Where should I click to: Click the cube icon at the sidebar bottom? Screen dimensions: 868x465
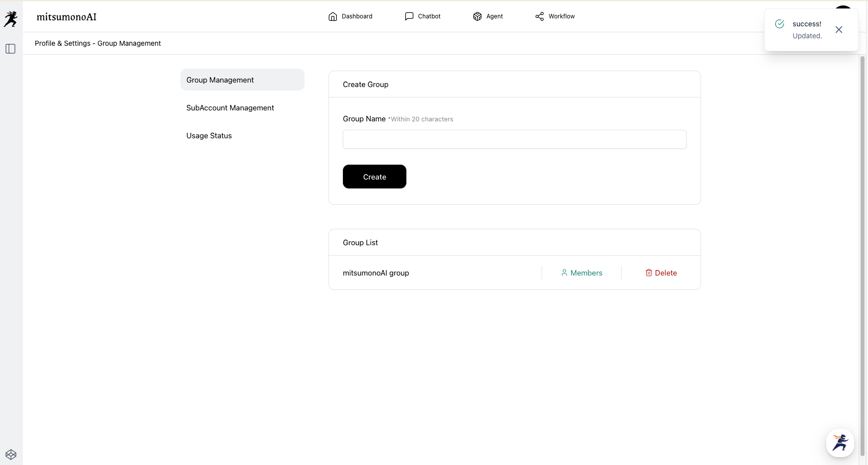pos(11,454)
